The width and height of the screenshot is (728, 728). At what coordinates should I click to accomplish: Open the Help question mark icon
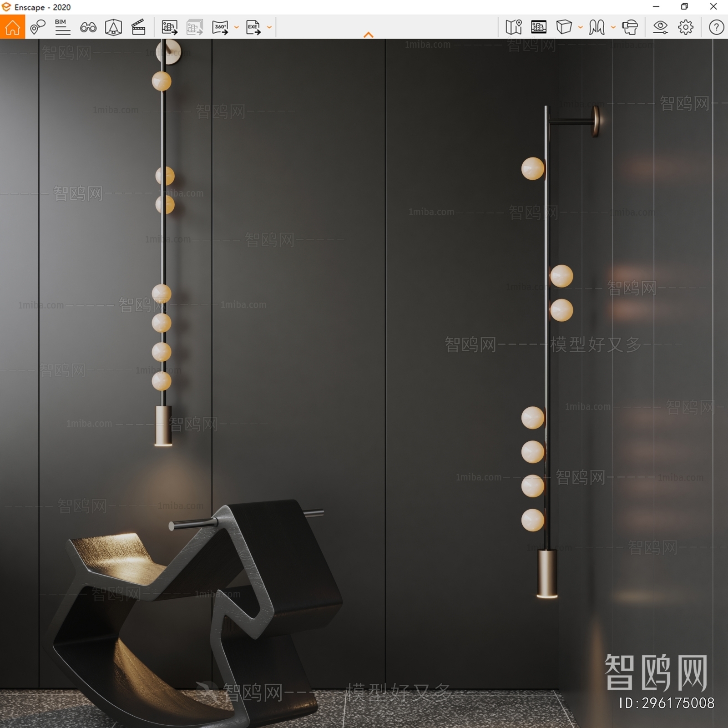click(716, 27)
